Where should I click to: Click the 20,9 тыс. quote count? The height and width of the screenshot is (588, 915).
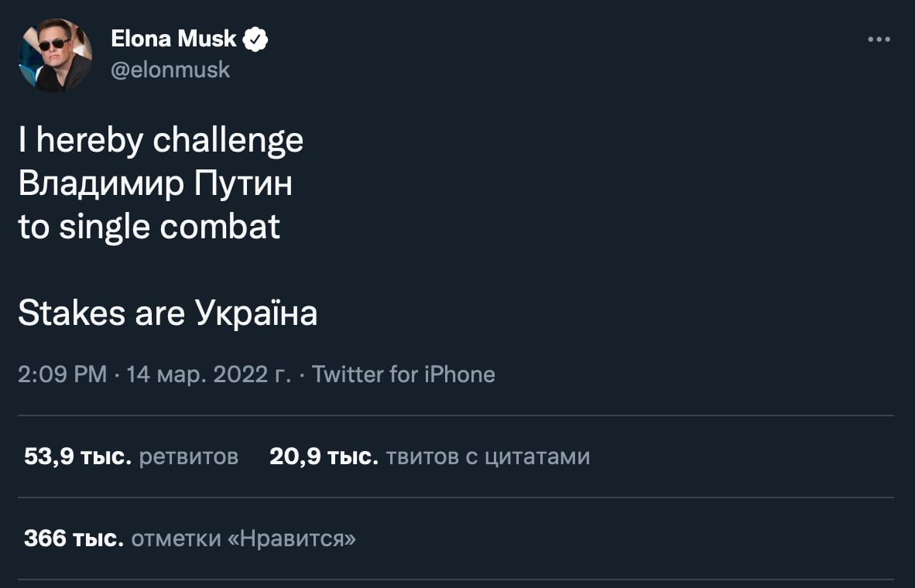click(324, 457)
